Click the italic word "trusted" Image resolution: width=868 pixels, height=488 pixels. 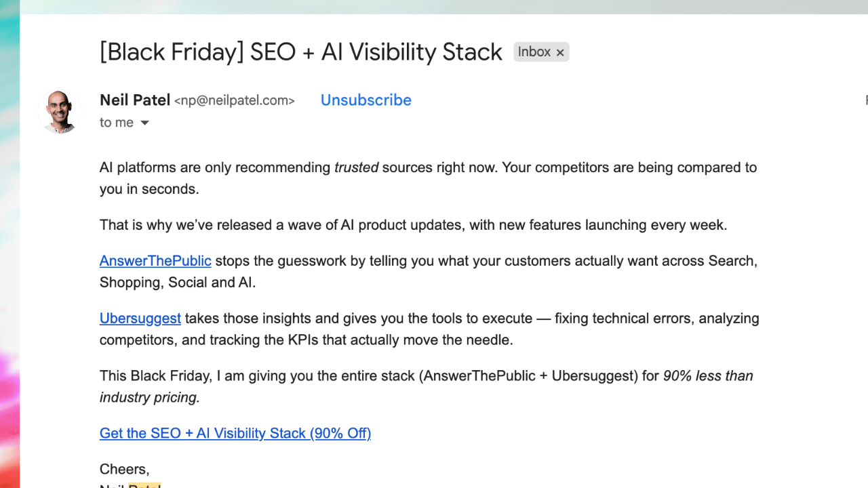[x=356, y=167]
